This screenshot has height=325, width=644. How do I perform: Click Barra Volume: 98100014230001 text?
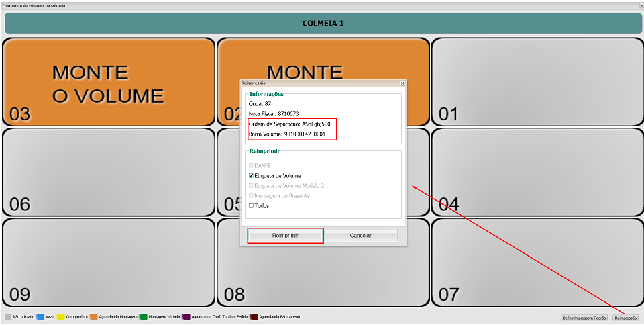(x=288, y=134)
